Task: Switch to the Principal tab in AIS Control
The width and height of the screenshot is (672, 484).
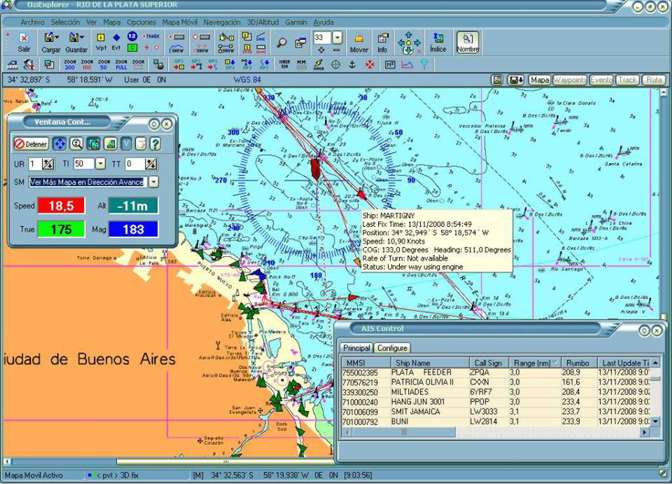Action: [357, 348]
